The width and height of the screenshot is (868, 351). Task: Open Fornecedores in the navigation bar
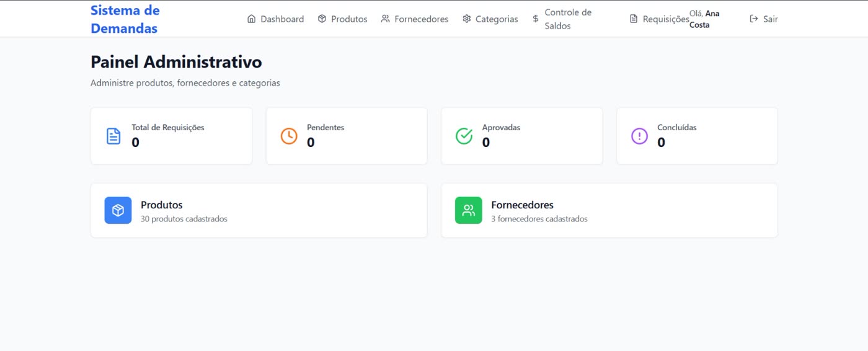click(x=415, y=19)
